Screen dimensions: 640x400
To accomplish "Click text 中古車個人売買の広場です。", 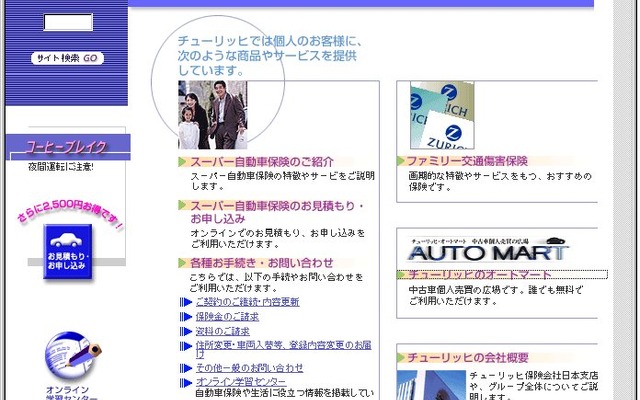I will [x=467, y=290].
